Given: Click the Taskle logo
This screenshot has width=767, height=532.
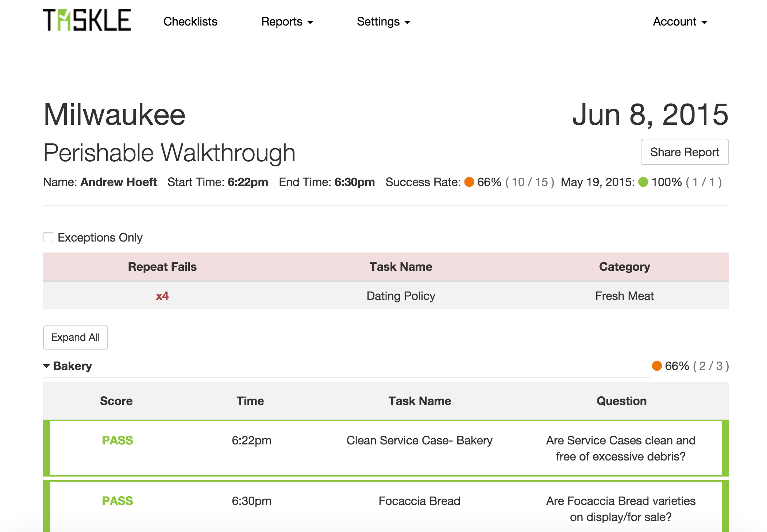Looking at the screenshot, I should pos(87,20).
